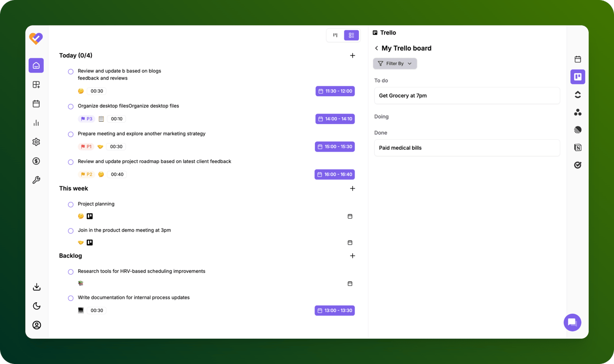The width and height of the screenshot is (614, 364).
Task: Select the Trello integration in the right sidebar
Action: [577, 76]
